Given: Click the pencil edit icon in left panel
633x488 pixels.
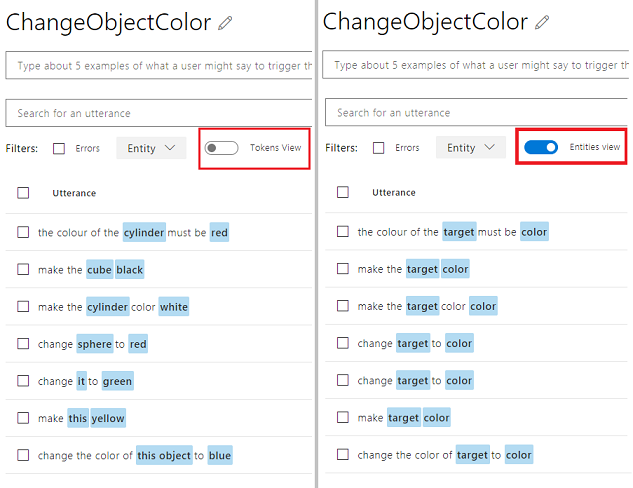Looking at the screenshot, I should pyautogui.click(x=225, y=22).
